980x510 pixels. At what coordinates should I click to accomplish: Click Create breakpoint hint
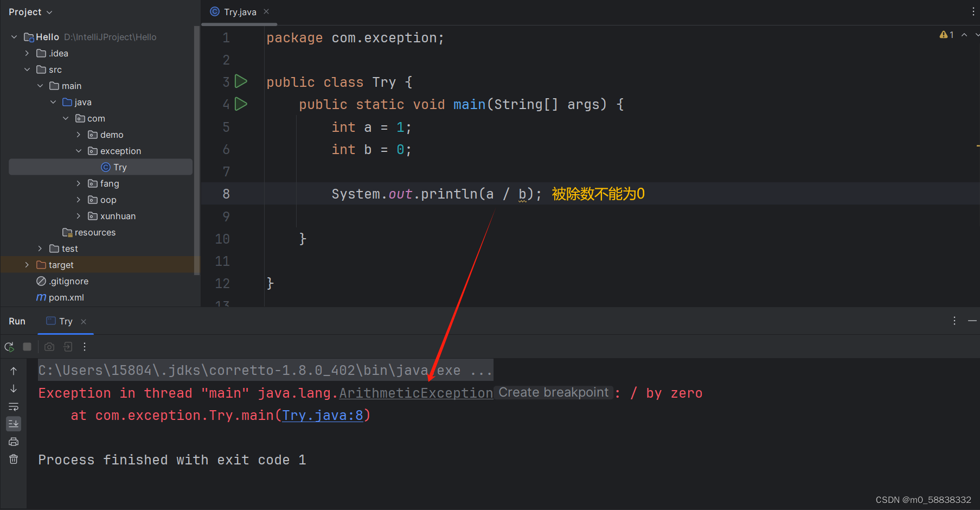[x=553, y=392]
